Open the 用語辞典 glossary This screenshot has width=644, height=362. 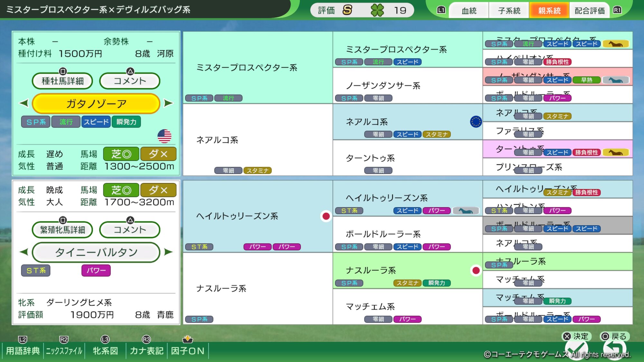pos(23,350)
